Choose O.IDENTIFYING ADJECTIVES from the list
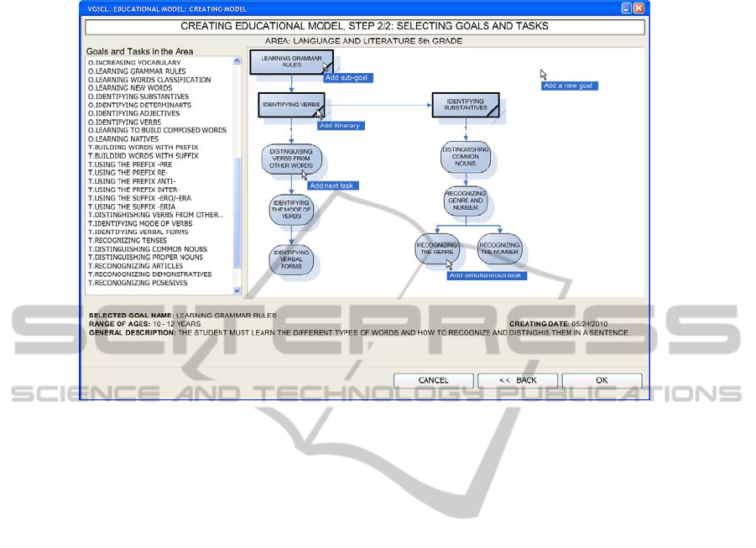756x548 pixels. pyautogui.click(x=134, y=113)
